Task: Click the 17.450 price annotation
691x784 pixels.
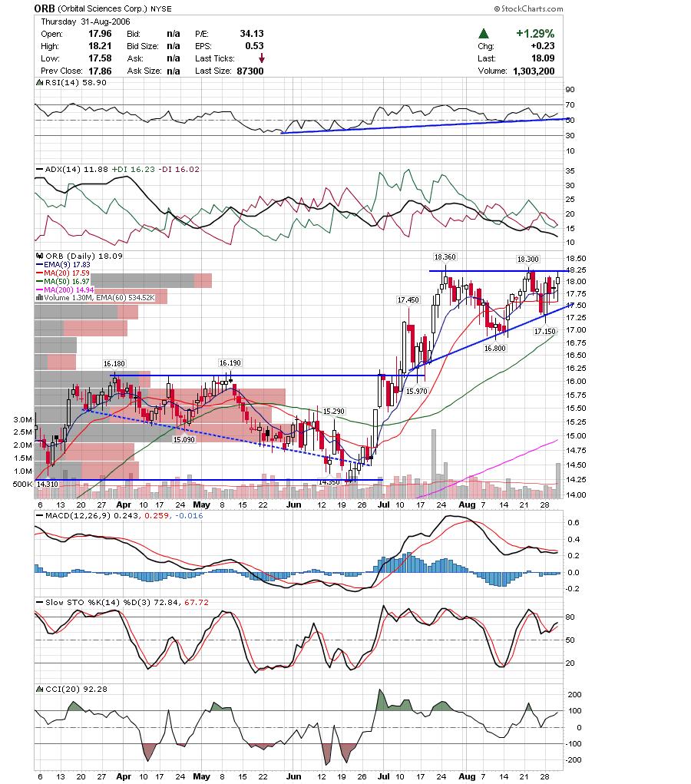Action: coord(408,300)
